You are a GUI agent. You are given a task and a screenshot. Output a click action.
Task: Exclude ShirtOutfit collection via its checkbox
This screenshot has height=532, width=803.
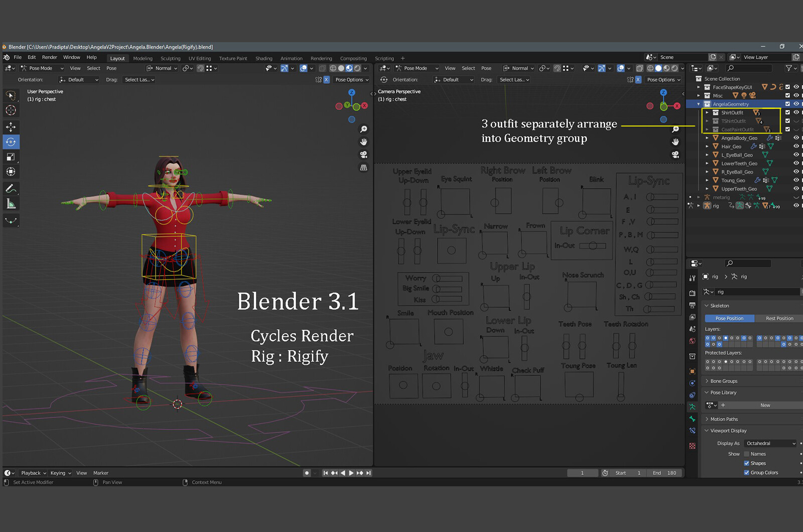[x=787, y=112]
